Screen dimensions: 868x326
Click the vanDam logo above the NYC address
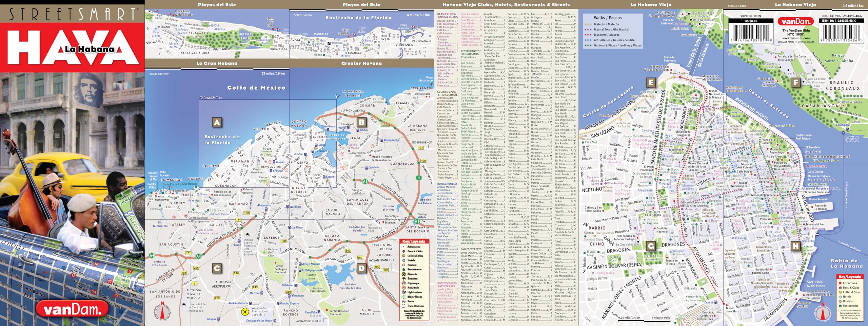point(795,21)
